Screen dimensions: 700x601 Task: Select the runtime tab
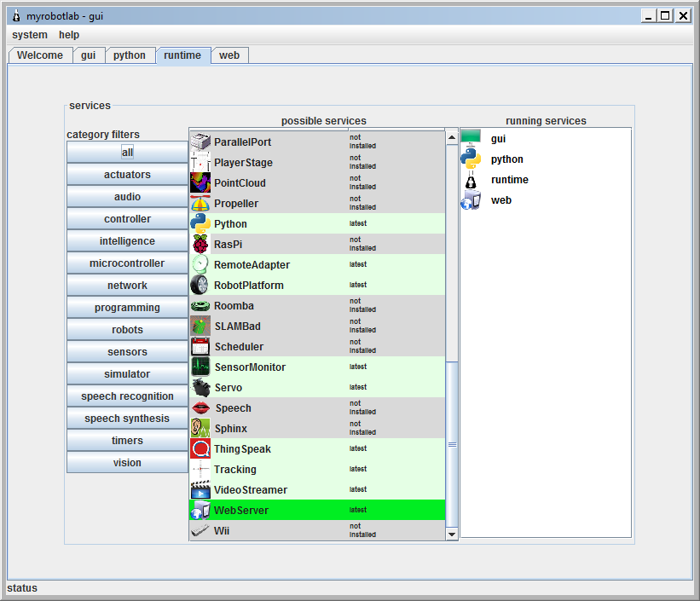pyautogui.click(x=182, y=55)
